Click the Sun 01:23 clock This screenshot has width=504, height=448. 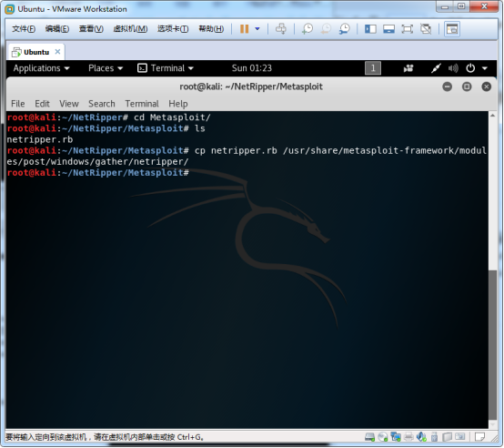(x=252, y=68)
